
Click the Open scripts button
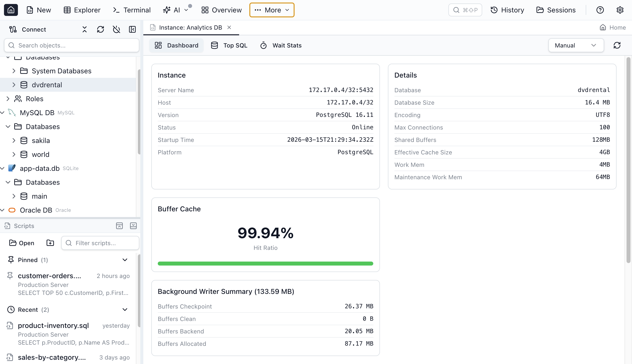[22, 243]
